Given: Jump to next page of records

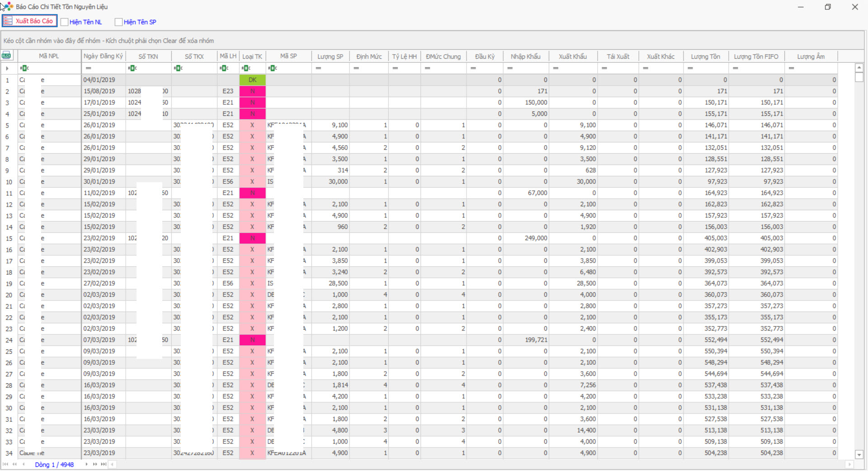Looking at the screenshot, I should tap(95, 464).
